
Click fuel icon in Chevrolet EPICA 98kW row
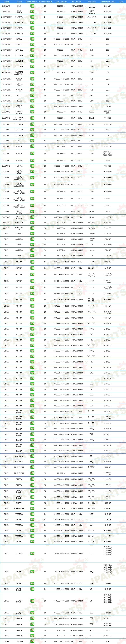tap(32, 44)
